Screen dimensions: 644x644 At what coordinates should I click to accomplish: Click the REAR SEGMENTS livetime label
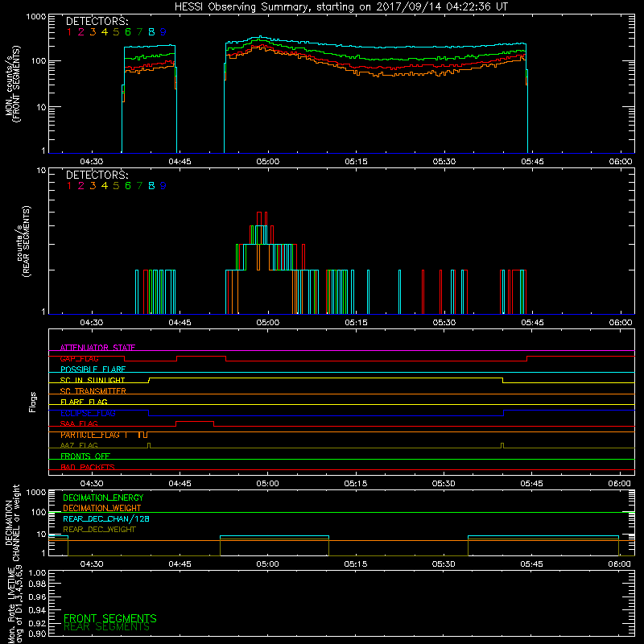tap(107, 627)
